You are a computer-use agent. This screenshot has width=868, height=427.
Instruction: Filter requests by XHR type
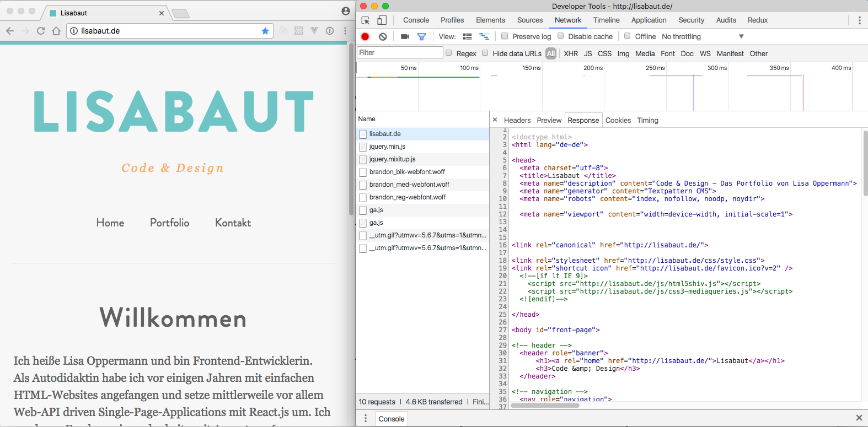(x=571, y=53)
